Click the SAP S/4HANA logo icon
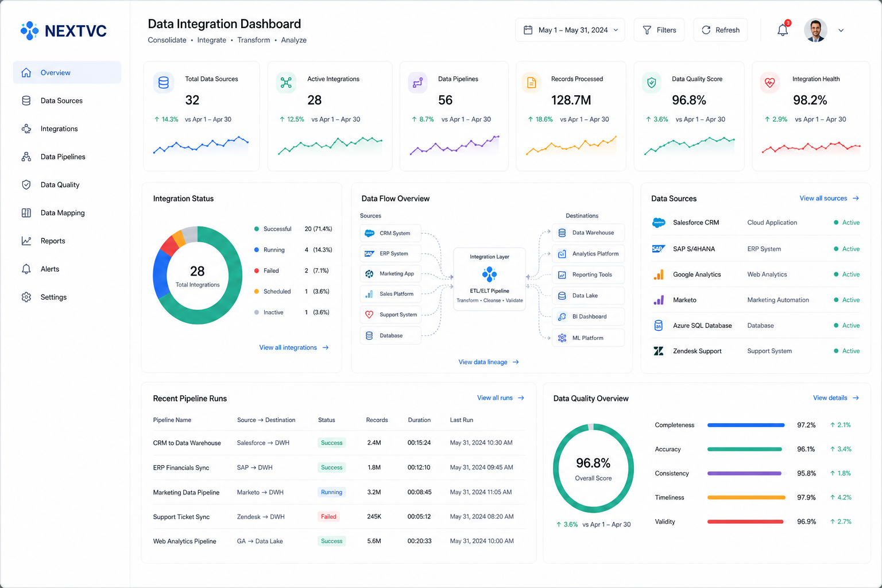 click(659, 249)
